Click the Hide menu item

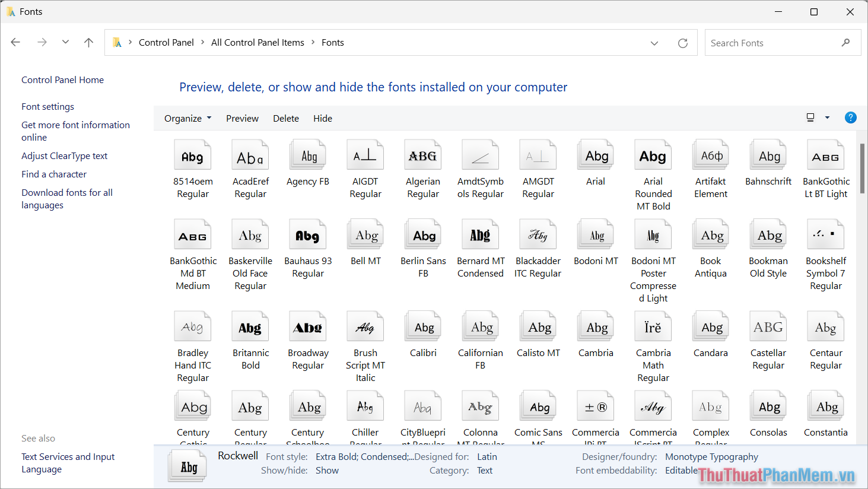click(323, 118)
